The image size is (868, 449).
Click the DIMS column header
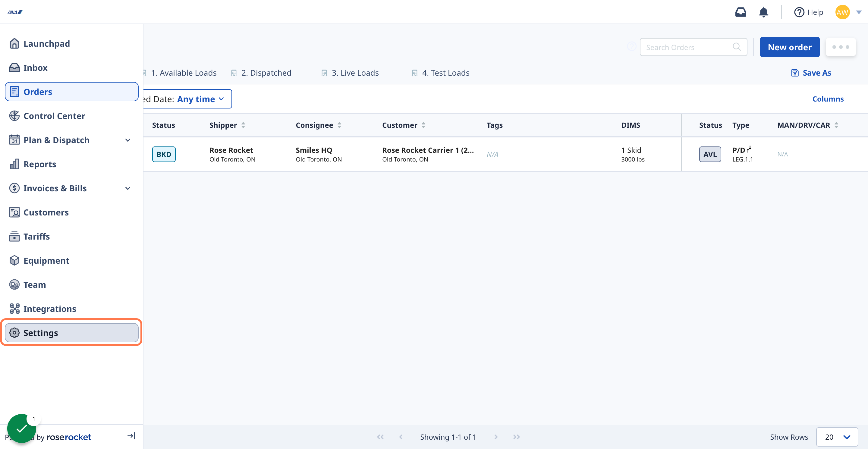[x=631, y=125]
